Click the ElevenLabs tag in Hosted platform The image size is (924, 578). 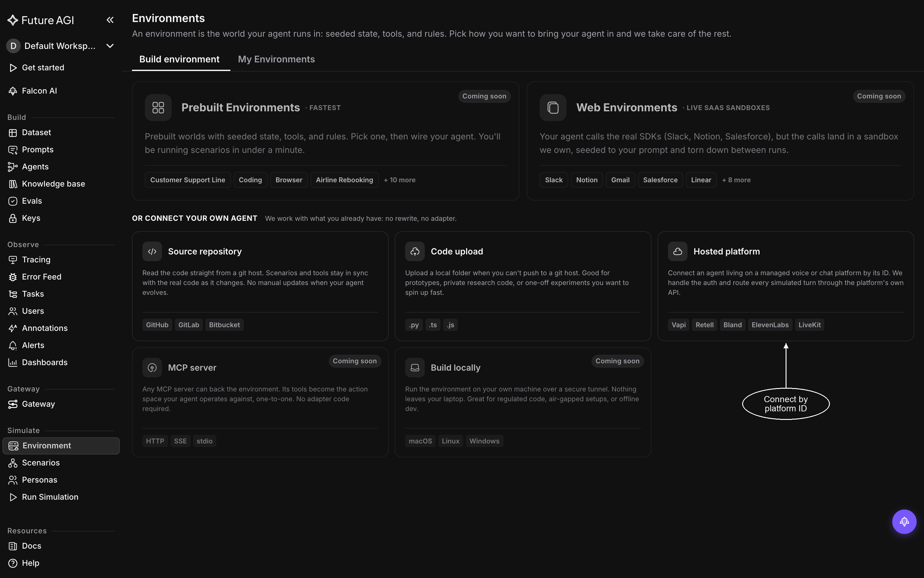pyautogui.click(x=770, y=325)
